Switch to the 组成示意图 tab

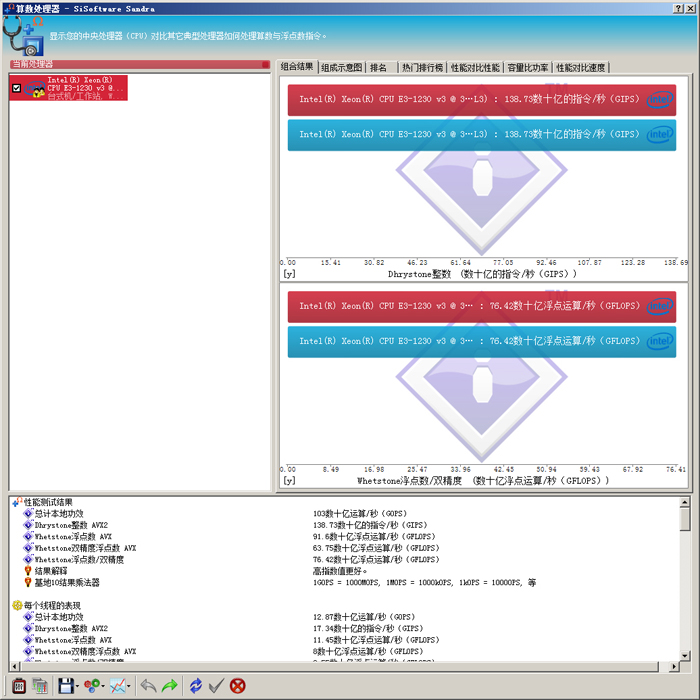pos(342,67)
